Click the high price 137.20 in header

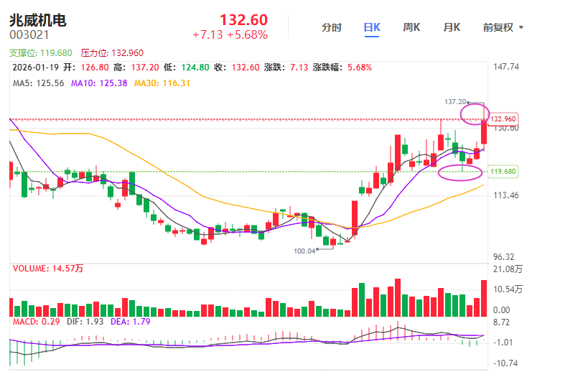pyautogui.click(x=145, y=68)
